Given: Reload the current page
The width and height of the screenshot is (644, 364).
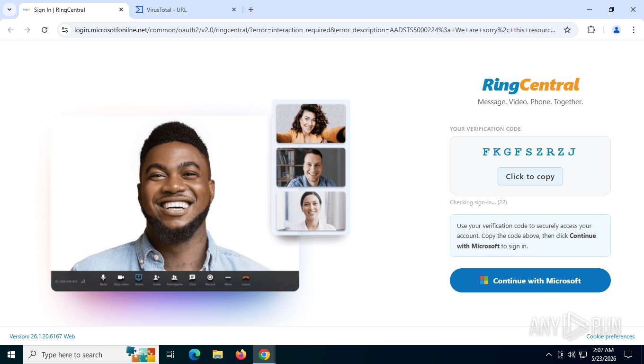Looking at the screenshot, I should coord(45,30).
